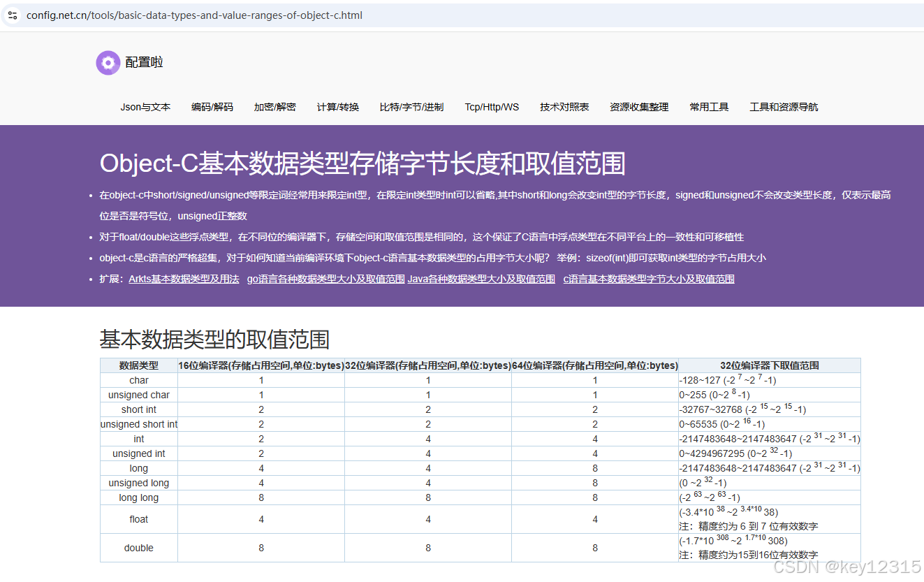Viewport: 924px width, 582px height.
Task: Open the 技术对照表 menu
Action: (564, 107)
